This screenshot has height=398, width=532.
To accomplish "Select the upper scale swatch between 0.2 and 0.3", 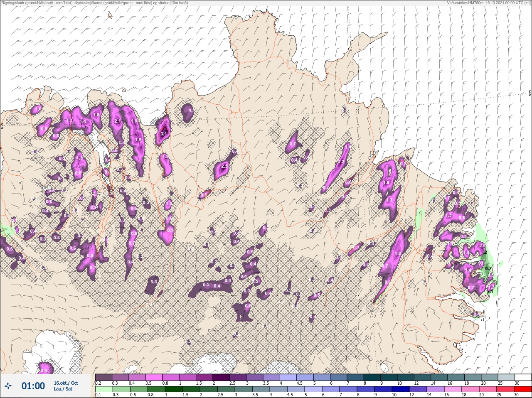I will 104,377.
